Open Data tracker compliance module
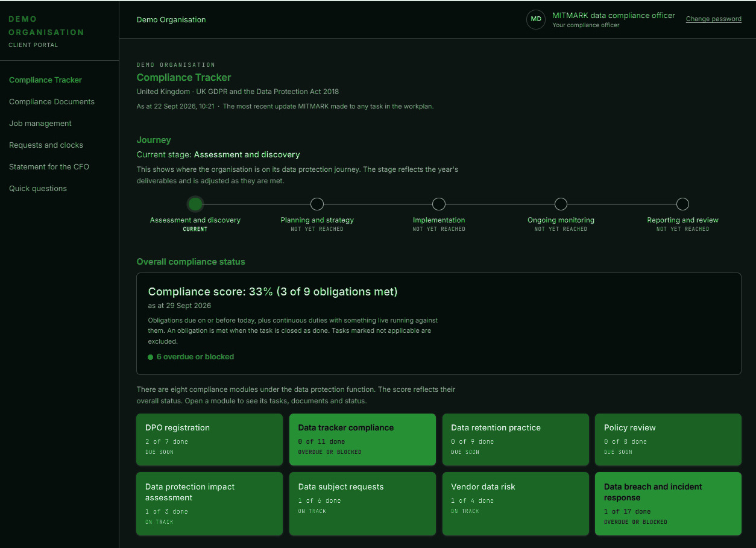Viewport: 756px width, 548px height. [x=362, y=439]
